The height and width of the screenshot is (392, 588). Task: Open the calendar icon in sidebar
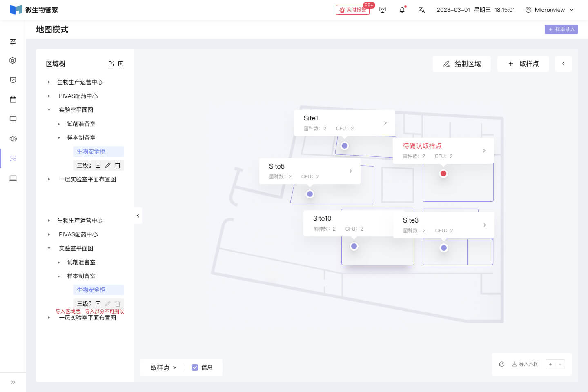13,100
